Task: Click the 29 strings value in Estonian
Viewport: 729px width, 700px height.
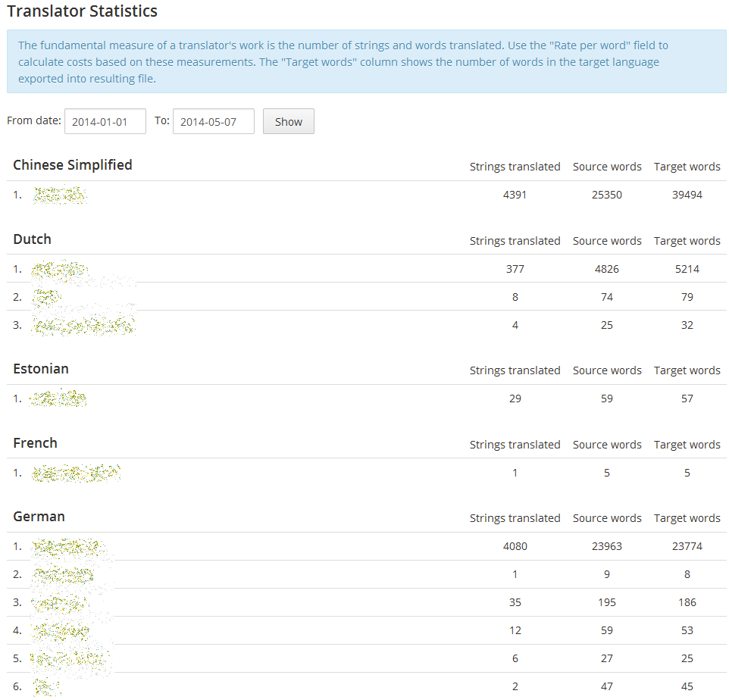Action: 515,398
